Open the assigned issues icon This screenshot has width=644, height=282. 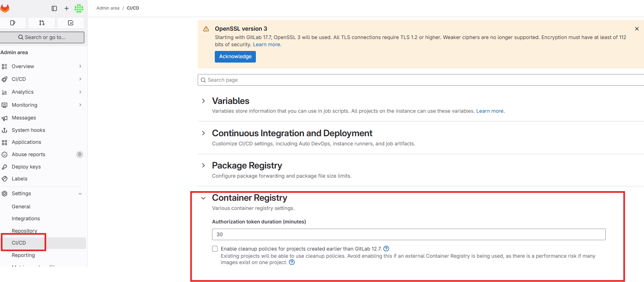[13, 23]
